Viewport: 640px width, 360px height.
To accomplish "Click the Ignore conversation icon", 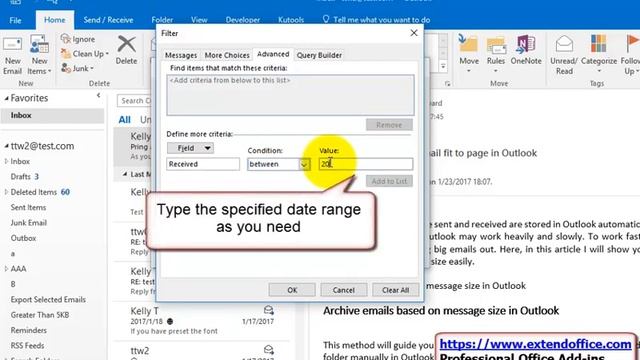I will click(x=66, y=39).
